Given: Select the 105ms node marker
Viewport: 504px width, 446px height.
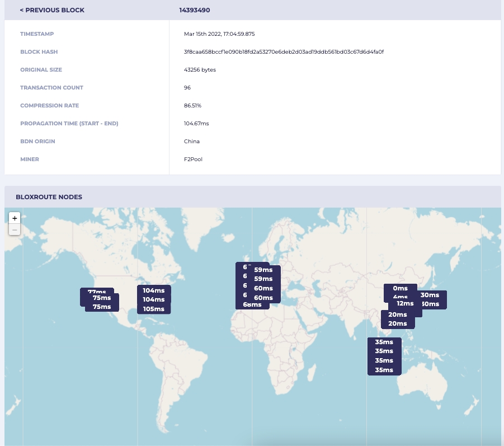Looking at the screenshot, I should (x=154, y=309).
